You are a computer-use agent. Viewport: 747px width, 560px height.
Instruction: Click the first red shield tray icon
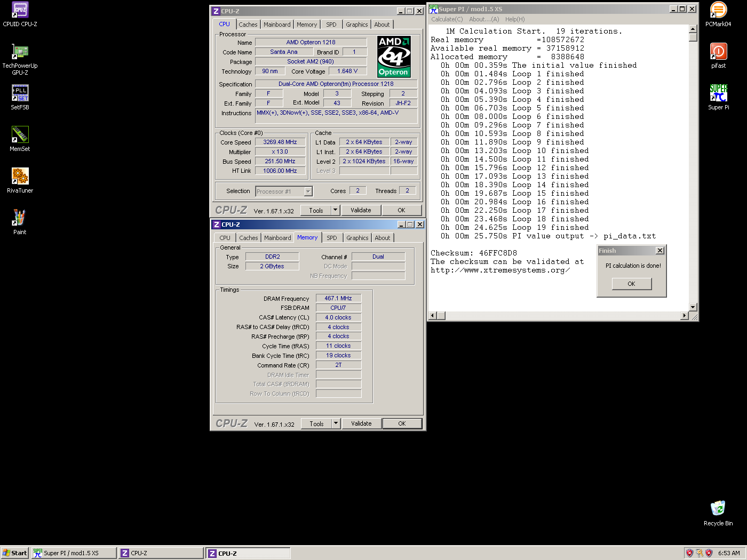tap(689, 553)
